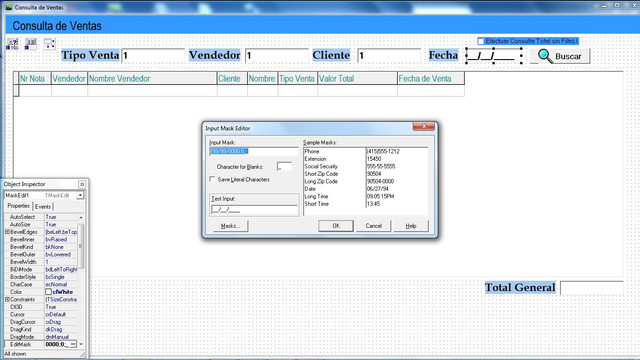Click the Object Inspector pin button
Screen dimensions: 640x360
pyautogui.click(x=82, y=184)
